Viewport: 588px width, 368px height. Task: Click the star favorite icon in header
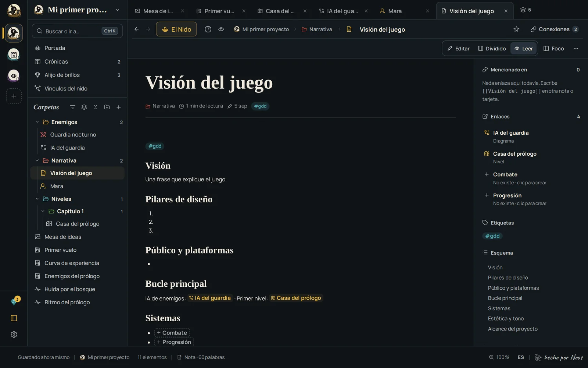coord(516,29)
